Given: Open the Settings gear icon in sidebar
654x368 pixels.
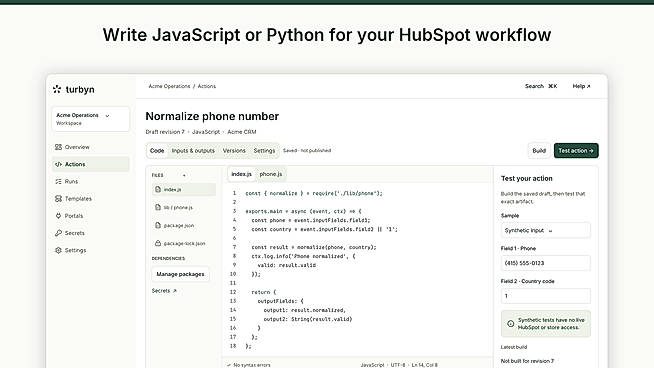Looking at the screenshot, I should pyautogui.click(x=58, y=250).
